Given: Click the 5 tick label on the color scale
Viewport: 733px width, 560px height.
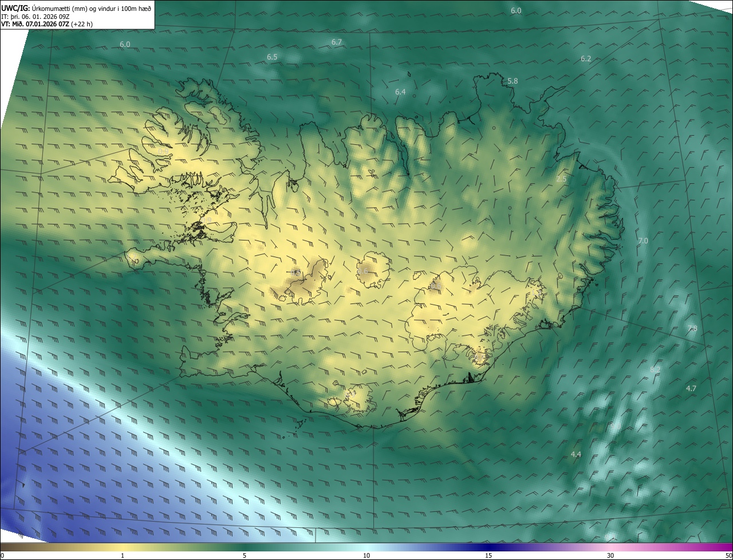Looking at the screenshot, I should (x=245, y=555).
